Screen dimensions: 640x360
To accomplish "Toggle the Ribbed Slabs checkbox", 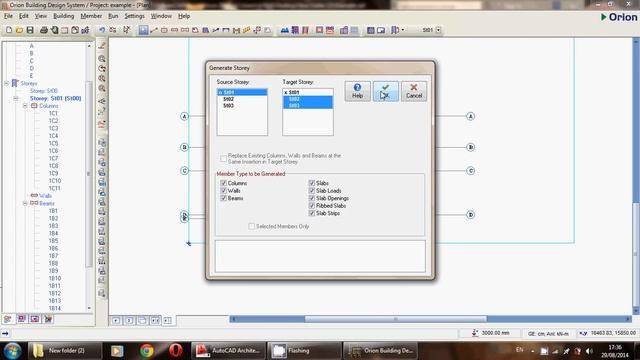I will tap(312, 206).
